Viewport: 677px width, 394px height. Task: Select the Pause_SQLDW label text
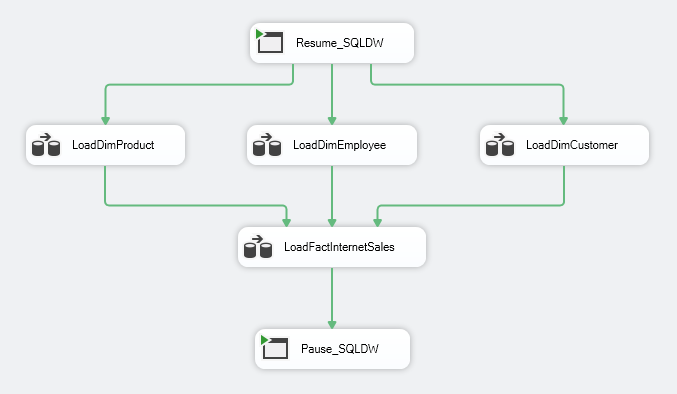pos(340,349)
